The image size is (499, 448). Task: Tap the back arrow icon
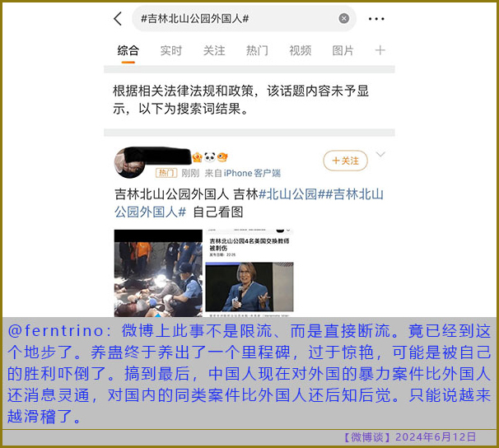click(118, 18)
